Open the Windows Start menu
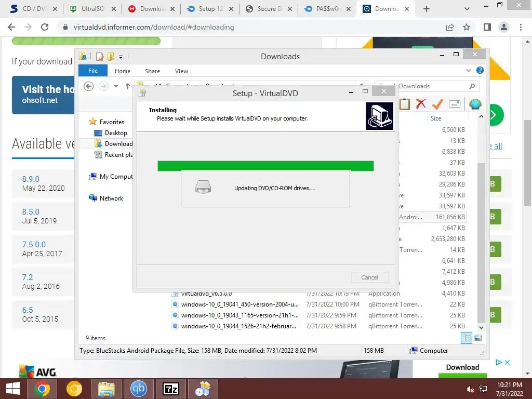 point(13,389)
